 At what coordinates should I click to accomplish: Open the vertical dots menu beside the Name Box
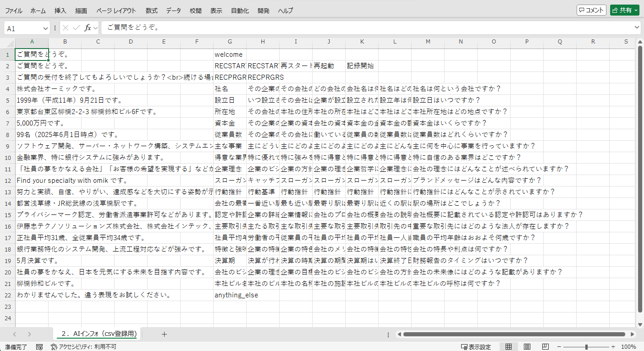(55, 27)
